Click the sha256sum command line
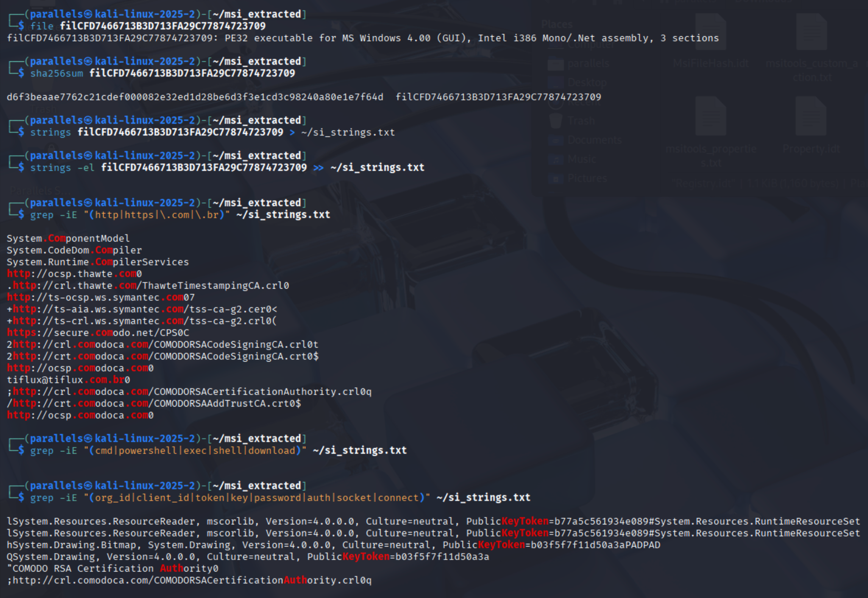Screen dimensions: 868x598 163,73
